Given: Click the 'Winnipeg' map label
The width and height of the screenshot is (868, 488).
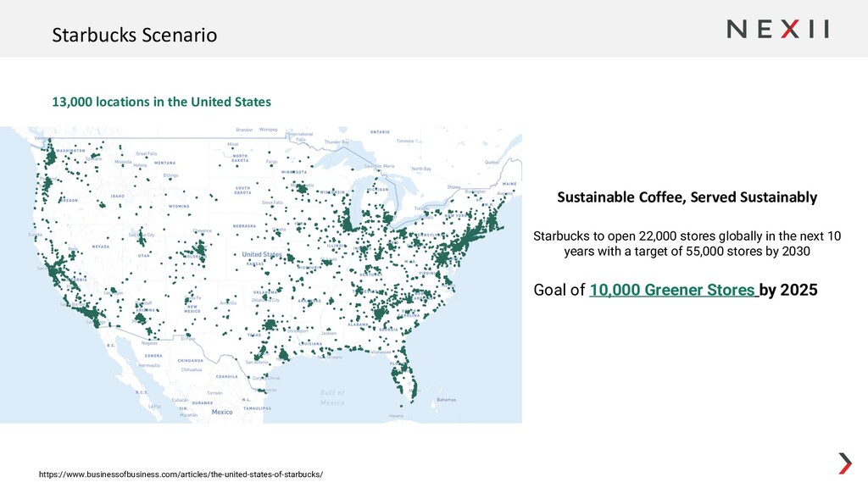Looking at the screenshot, I should (268, 130).
